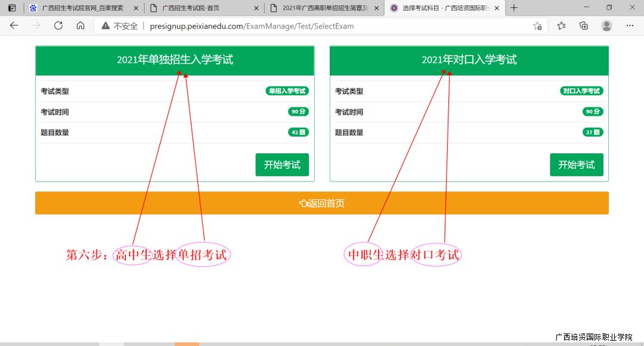Start the 2021年对口入学考试 exam
Image resolution: width=644 pixels, height=346 pixels.
[x=576, y=165]
